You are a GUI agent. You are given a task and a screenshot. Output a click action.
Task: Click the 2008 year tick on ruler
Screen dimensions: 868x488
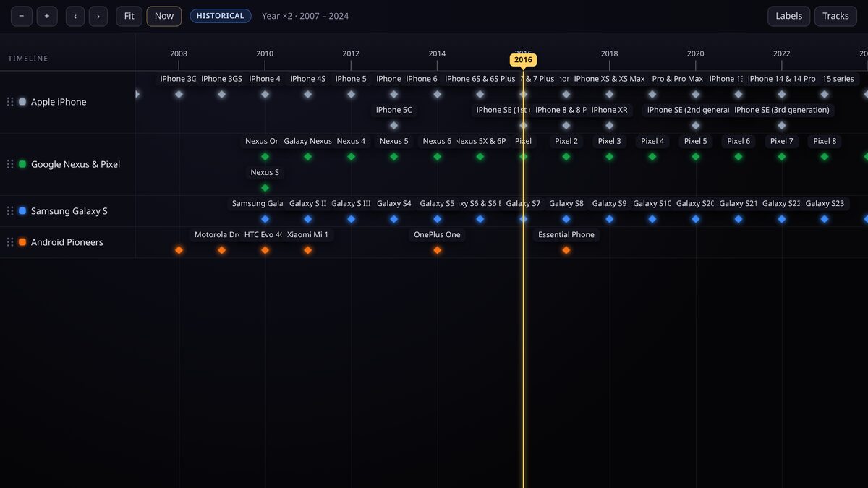pos(179,53)
